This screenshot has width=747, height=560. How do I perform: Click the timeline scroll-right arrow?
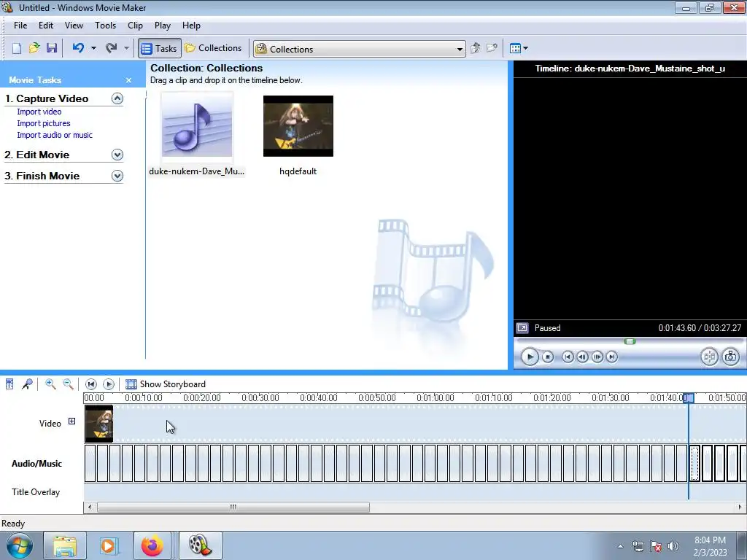click(740, 507)
